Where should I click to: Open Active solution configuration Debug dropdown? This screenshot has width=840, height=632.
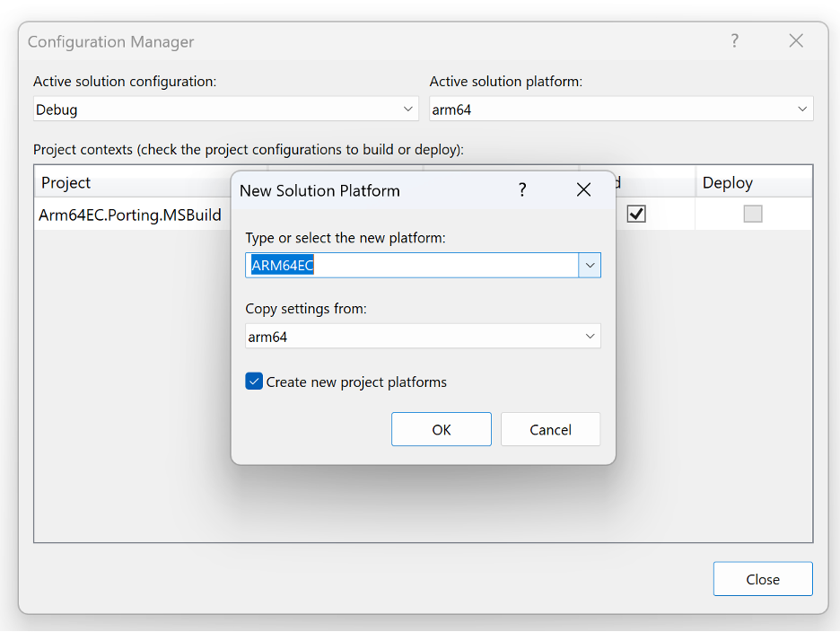coord(225,109)
